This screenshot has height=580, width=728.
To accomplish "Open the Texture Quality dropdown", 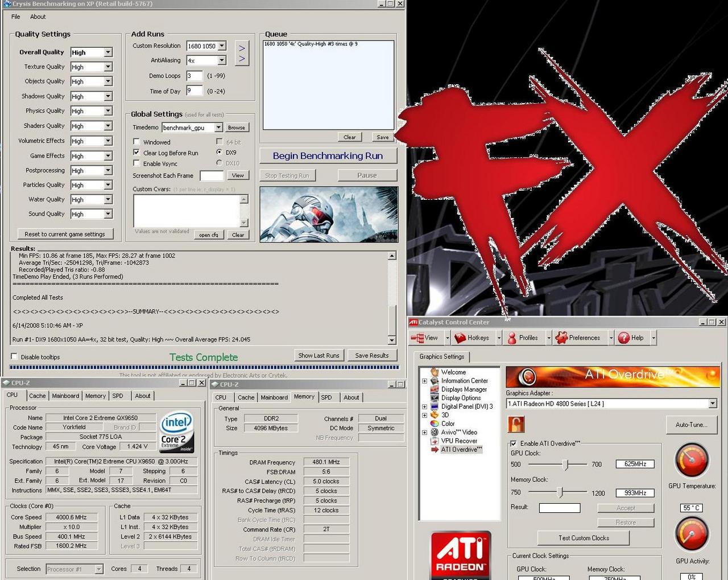I will 108,67.
